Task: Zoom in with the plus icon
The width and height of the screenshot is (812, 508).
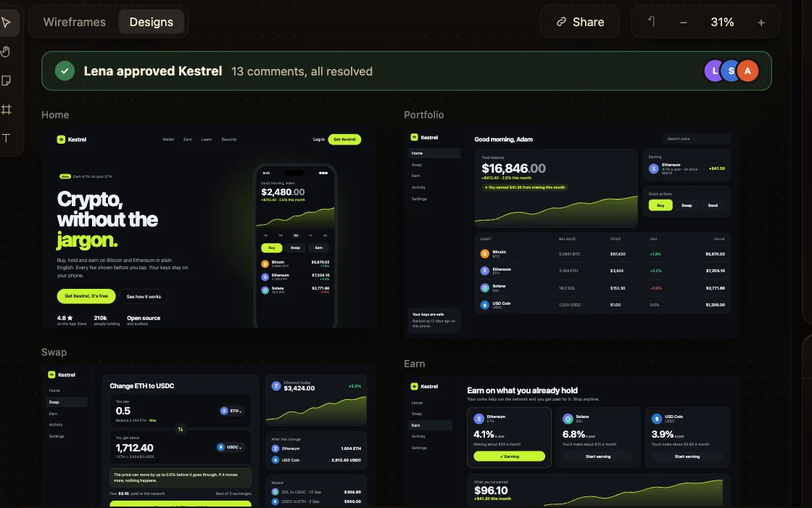Action: 761,22
